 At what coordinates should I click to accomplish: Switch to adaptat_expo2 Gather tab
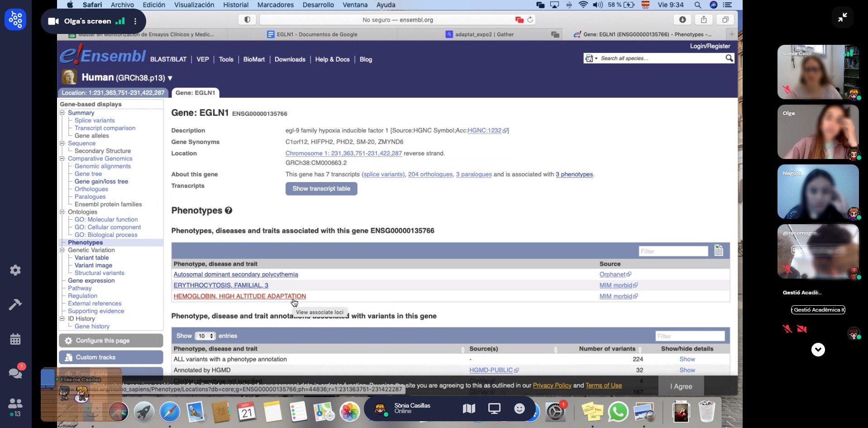[x=480, y=34]
